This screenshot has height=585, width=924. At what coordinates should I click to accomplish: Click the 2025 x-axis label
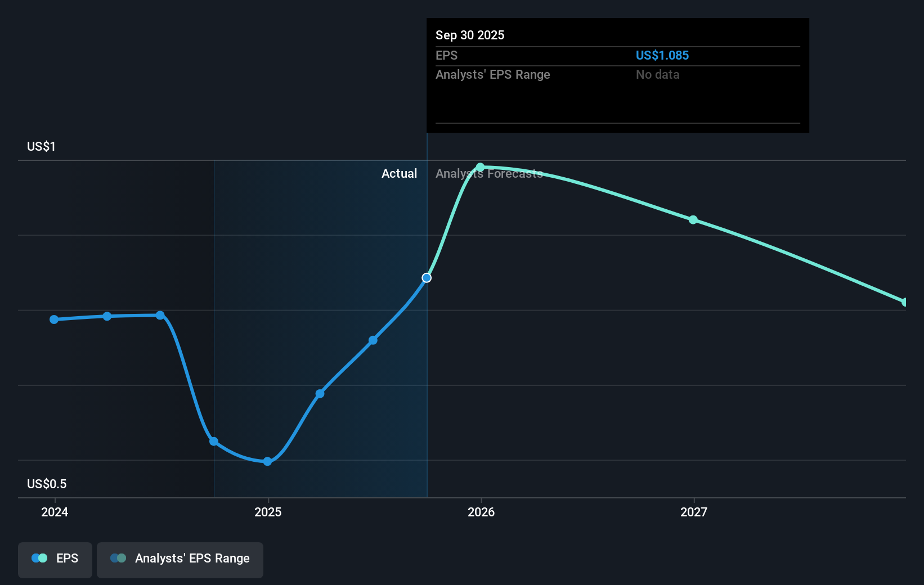(x=268, y=512)
